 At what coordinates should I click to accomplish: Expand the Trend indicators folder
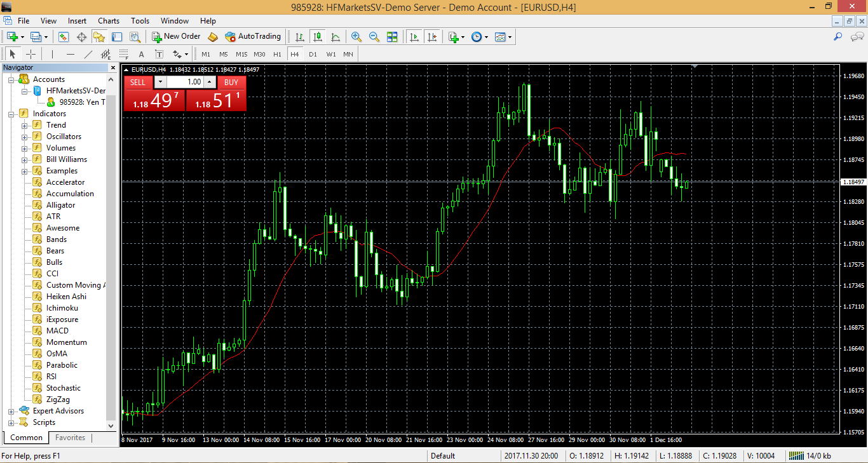pyautogui.click(x=25, y=125)
